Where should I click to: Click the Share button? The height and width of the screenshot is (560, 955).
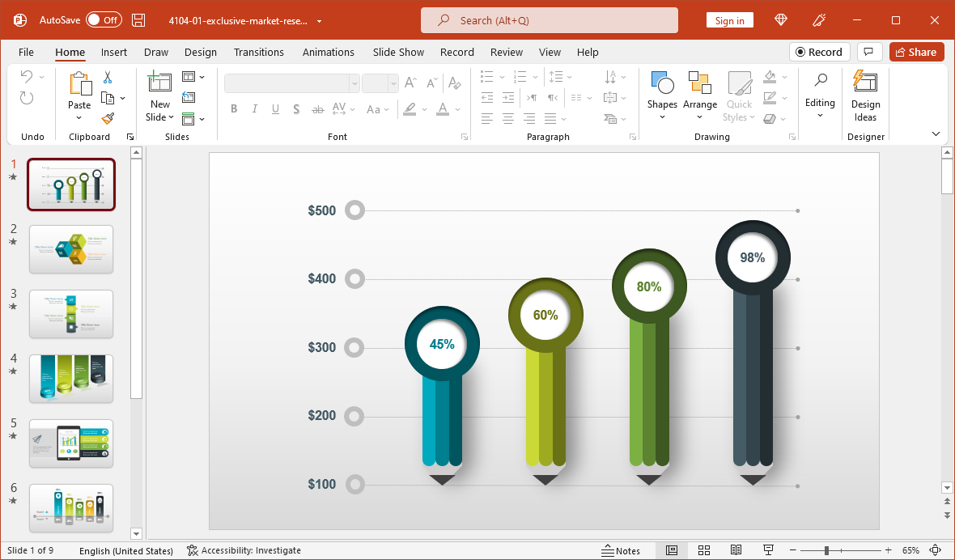916,52
